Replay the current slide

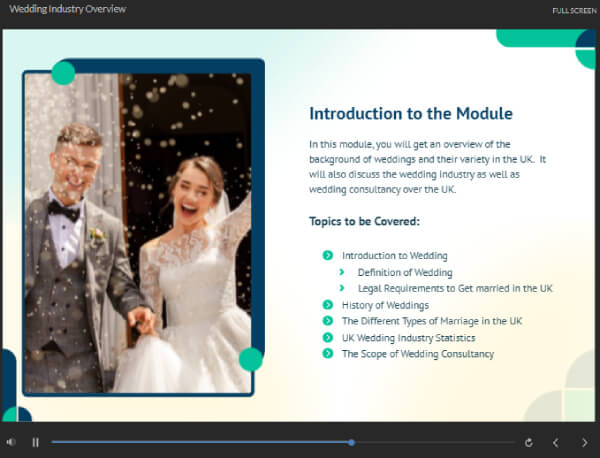coord(528,442)
